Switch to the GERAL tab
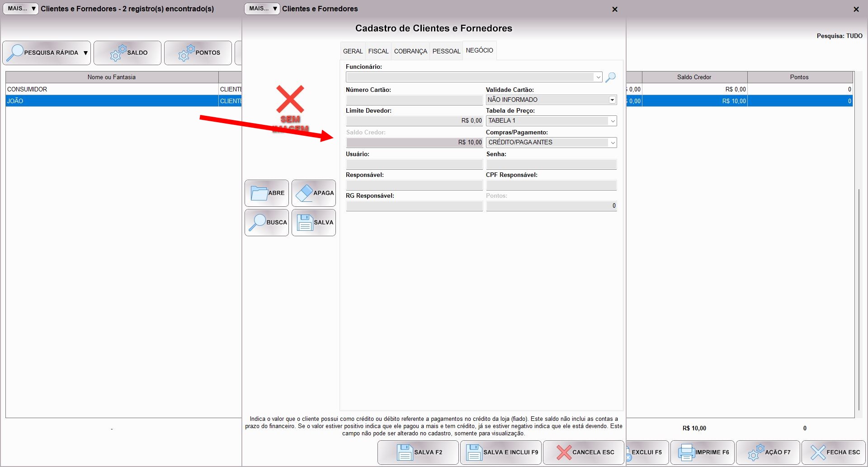This screenshot has height=467, width=868. [353, 51]
